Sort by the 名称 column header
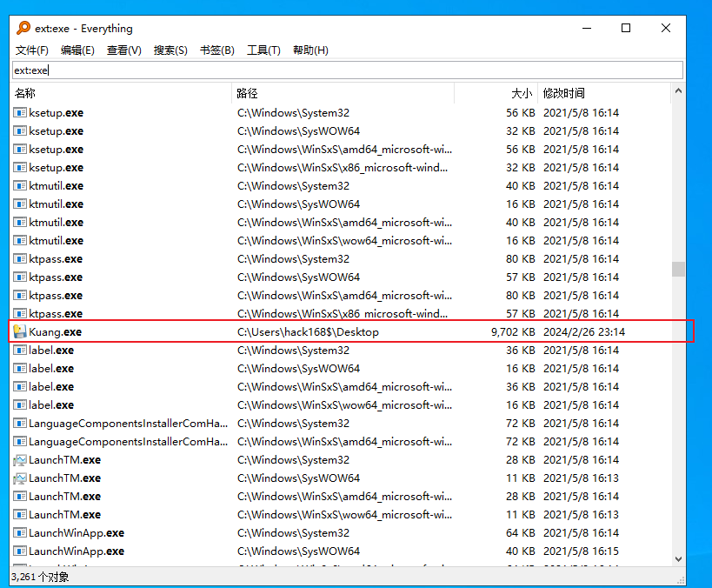This screenshot has height=588, width=712. pos(122,93)
